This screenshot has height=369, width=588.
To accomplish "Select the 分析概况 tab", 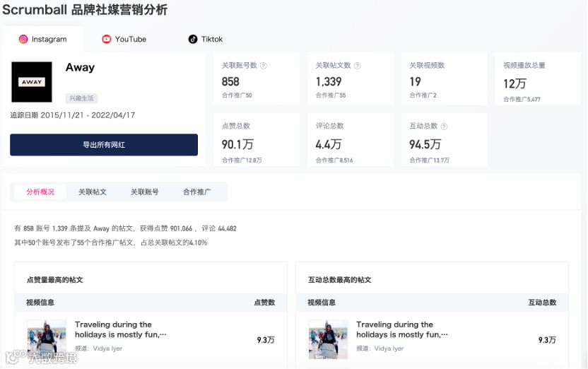I will coord(40,192).
